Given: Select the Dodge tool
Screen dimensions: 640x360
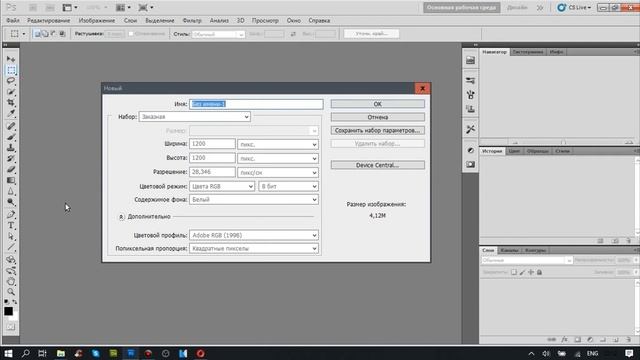Looking at the screenshot, I should tap(11, 202).
